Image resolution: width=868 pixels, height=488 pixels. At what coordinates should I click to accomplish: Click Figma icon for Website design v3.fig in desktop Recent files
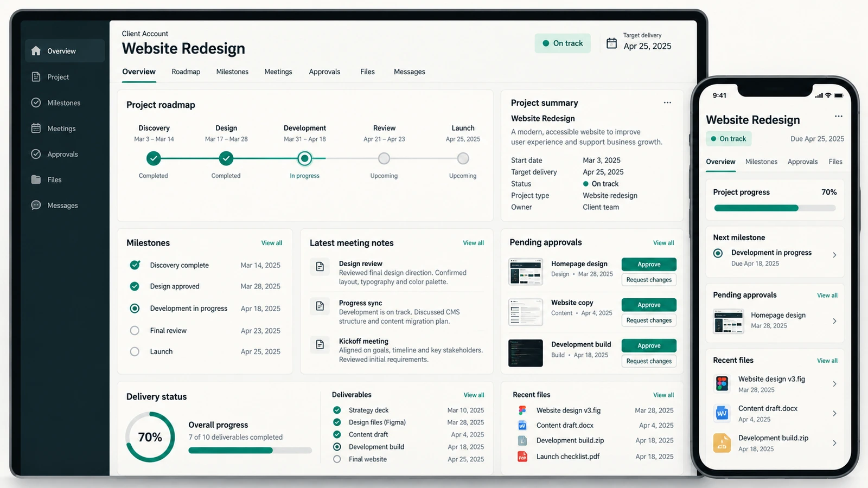pos(522,410)
